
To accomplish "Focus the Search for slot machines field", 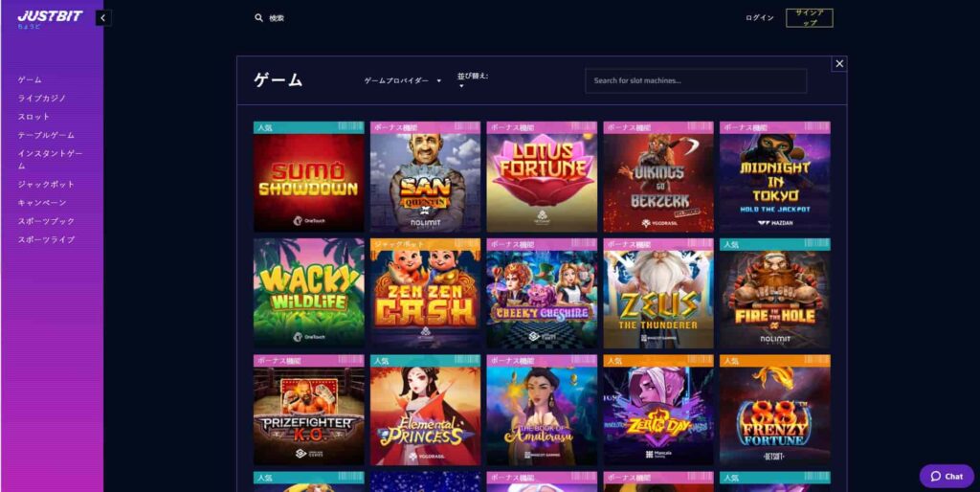I will tap(696, 80).
